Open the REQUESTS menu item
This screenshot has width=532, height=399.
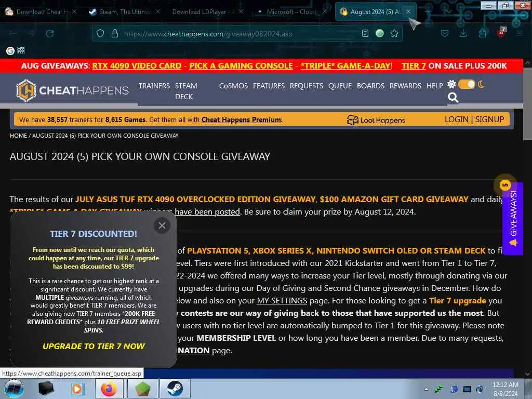(307, 86)
